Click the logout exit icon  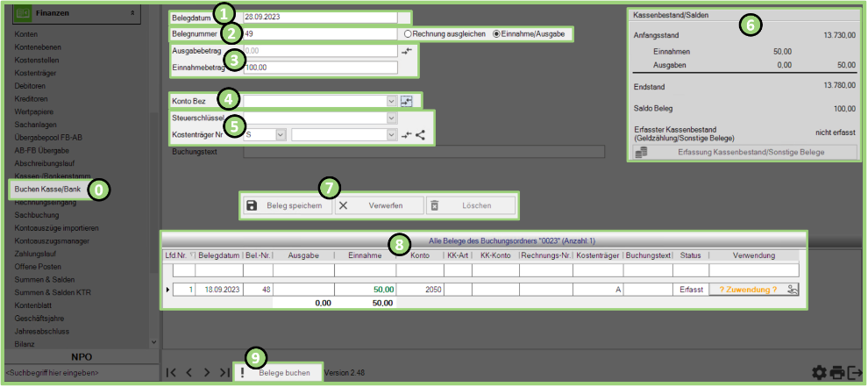[x=855, y=373]
